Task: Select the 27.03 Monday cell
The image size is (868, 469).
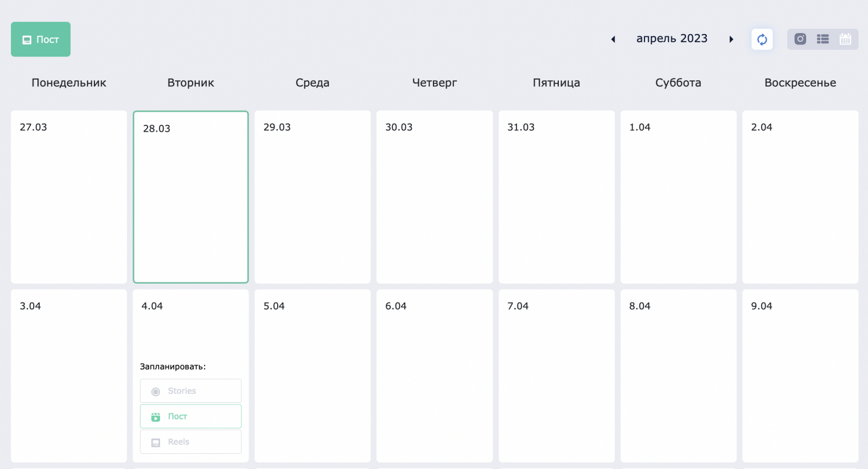Action: tap(69, 197)
